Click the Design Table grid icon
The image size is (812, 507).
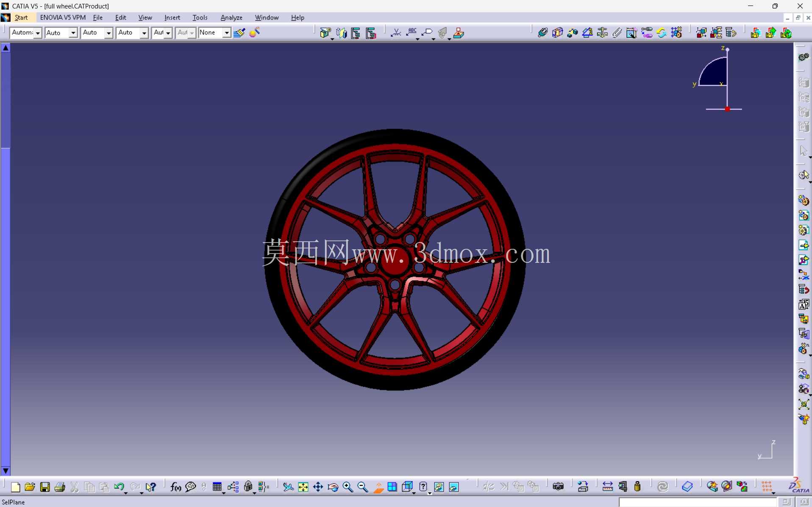[217, 487]
